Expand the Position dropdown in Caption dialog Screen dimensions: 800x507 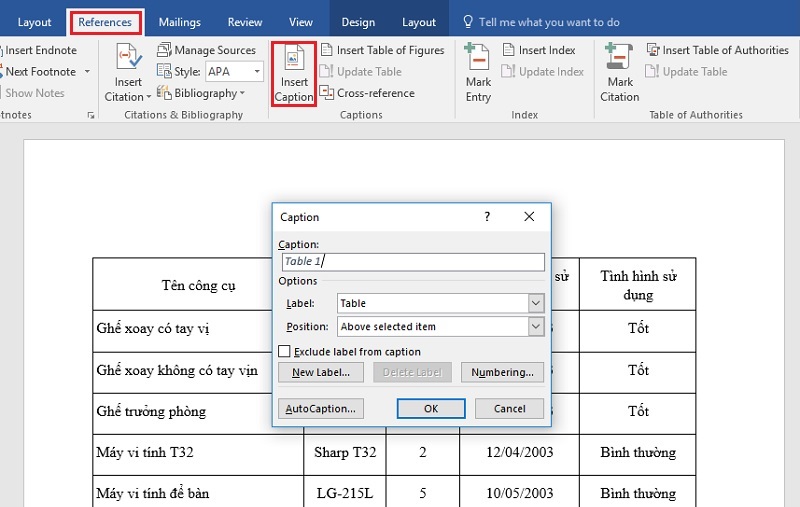(x=536, y=326)
